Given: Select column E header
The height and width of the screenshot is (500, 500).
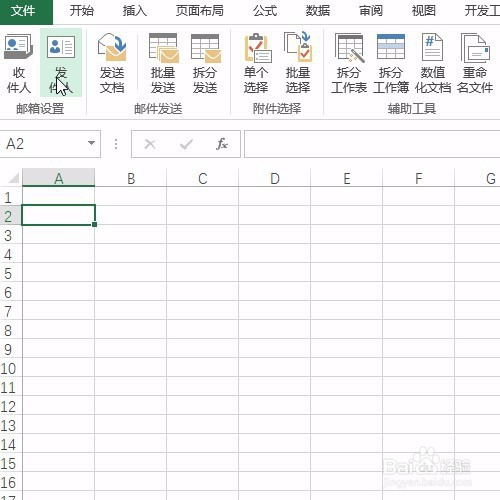Looking at the screenshot, I should click(347, 178).
